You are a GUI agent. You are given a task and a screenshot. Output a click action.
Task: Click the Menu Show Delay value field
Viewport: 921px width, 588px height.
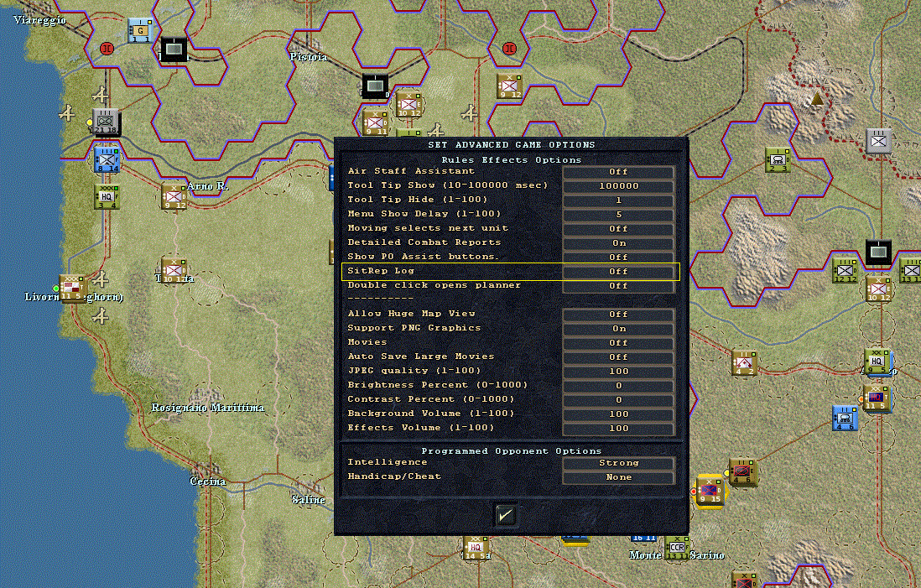tap(618, 215)
